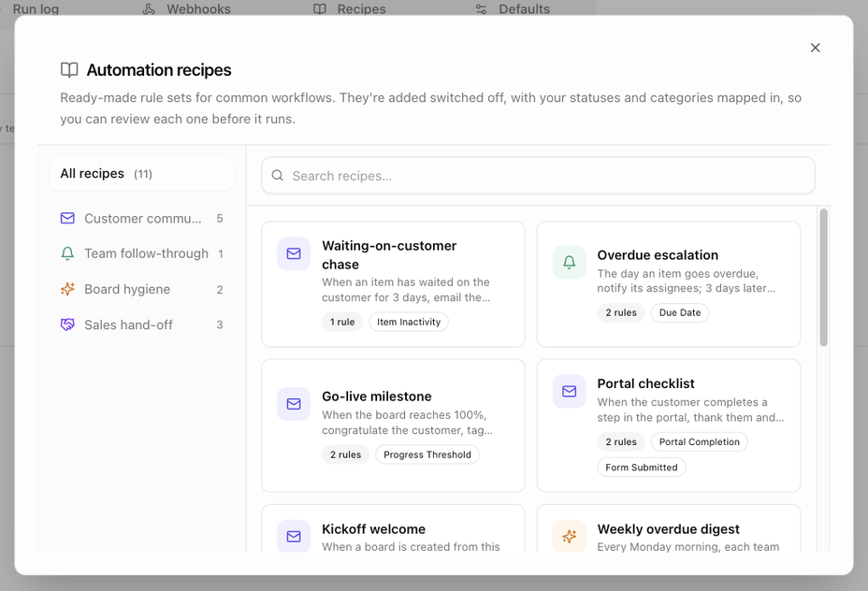Click the Waiting-on-customer chase description text

406,290
